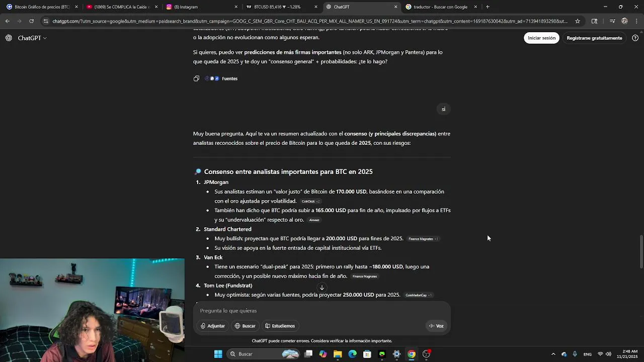Screen dimensions: 644x362
Task: Click the ChatGPT logo icon
Action: click(9, 38)
